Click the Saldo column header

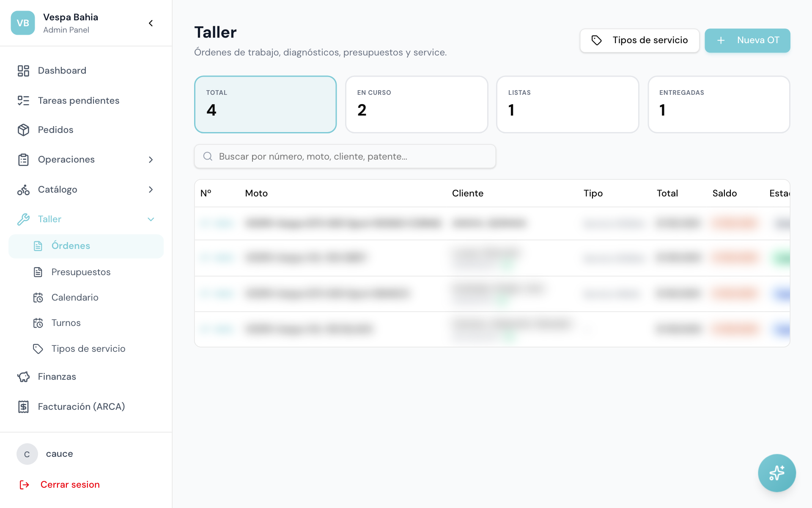click(x=725, y=193)
